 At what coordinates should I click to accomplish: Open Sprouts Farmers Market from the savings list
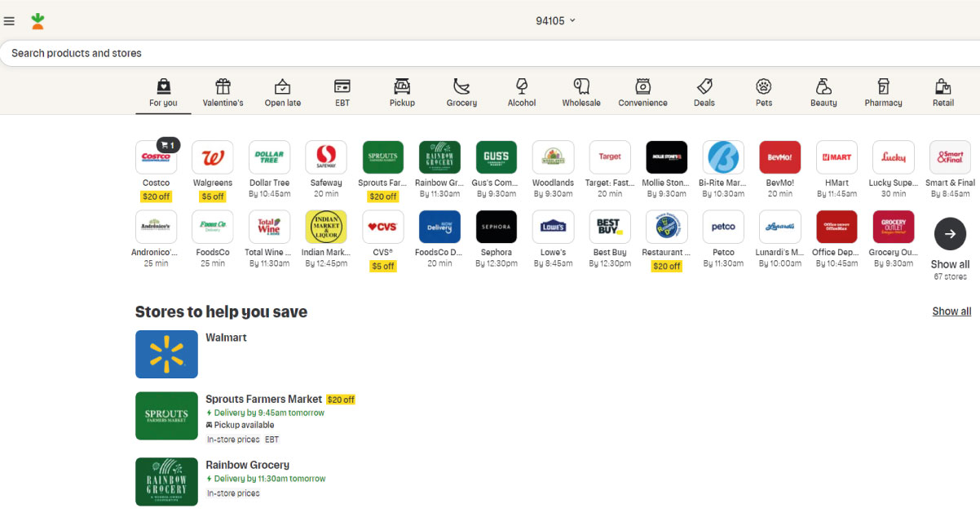263,400
